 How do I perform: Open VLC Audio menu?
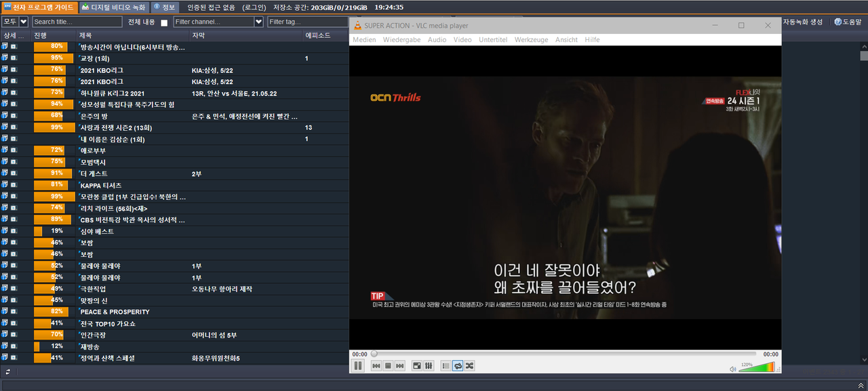pos(437,40)
